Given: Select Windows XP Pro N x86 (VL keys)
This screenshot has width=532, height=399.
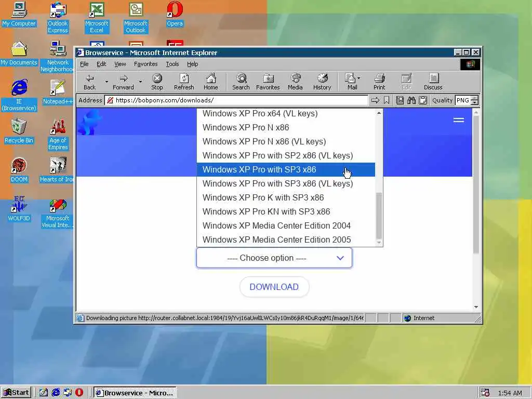Looking at the screenshot, I should pos(286,141).
